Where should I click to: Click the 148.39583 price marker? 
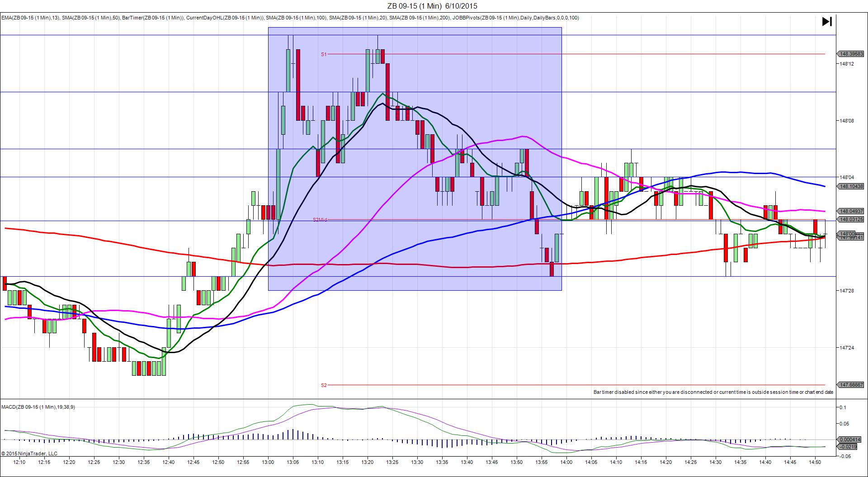pos(851,54)
